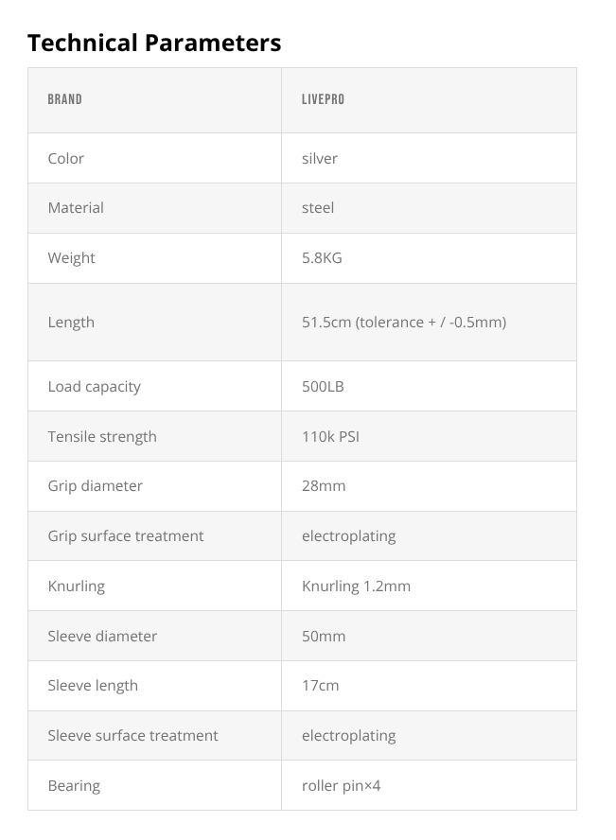The width and height of the screenshot is (616, 840).
Task: Select the Color row label
Action: [x=66, y=158]
